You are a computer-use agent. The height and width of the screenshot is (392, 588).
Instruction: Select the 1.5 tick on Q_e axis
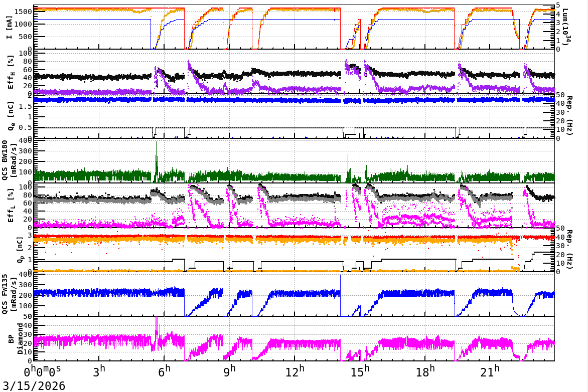pyautogui.click(x=26, y=106)
